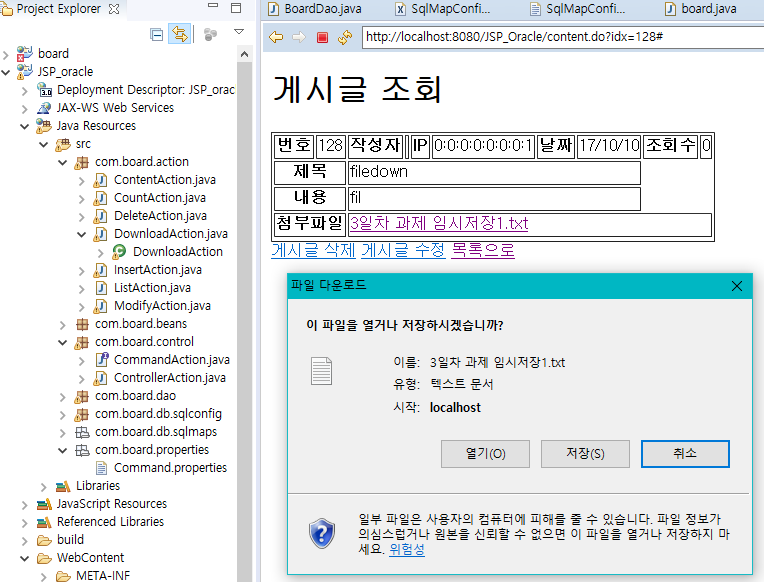Click the blue shield help icon

coord(322,533)
